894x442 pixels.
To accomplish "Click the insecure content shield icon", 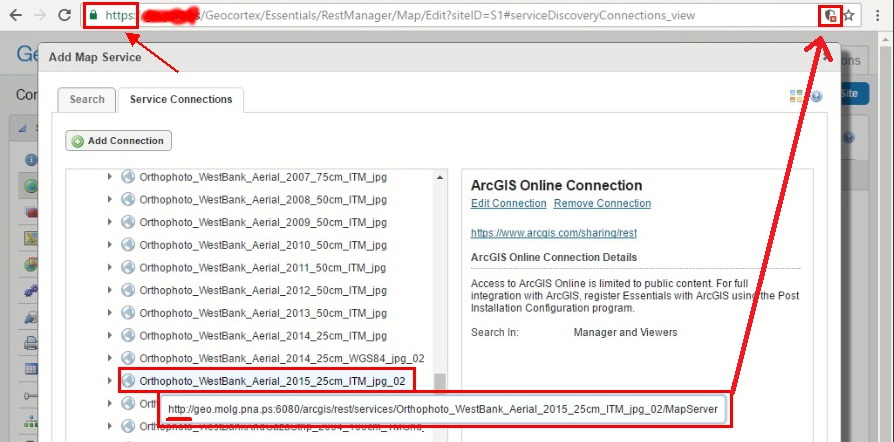I will pyautogui.click(x=830, y=15).
